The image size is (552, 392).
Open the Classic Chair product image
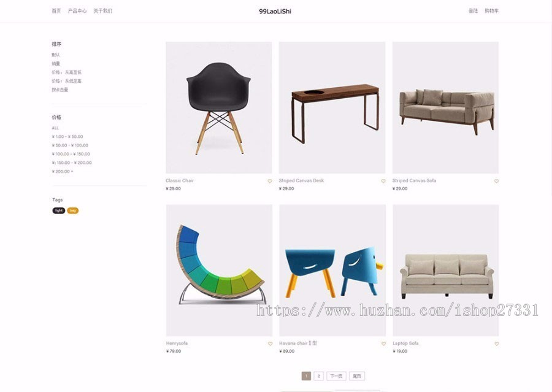(218, 107)
